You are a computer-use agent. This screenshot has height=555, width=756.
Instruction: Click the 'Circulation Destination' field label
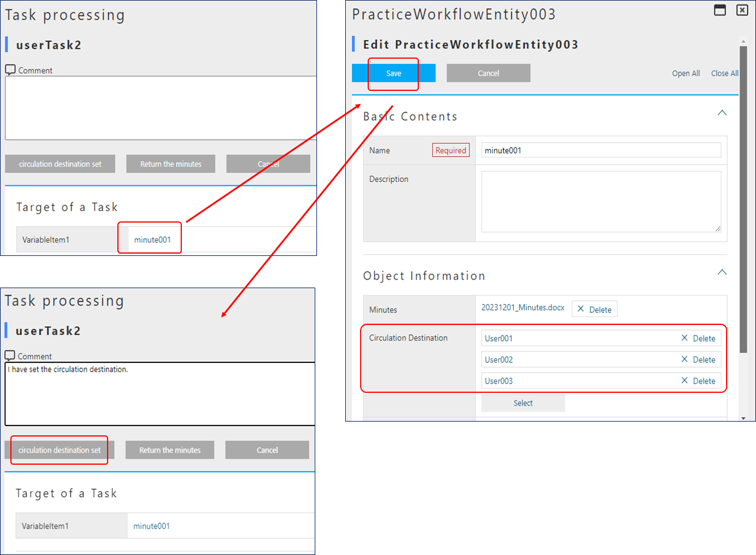pyautogui.click(x=408, y=338)
